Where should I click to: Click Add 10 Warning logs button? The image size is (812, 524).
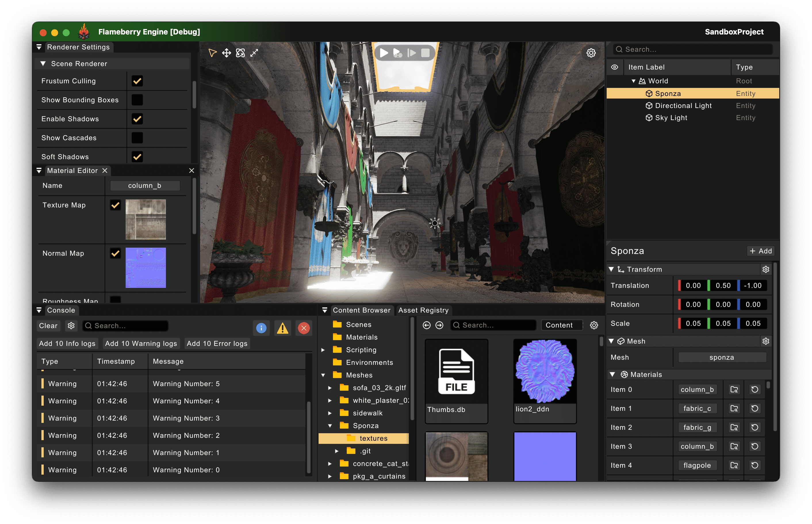(x=141, y=344)
